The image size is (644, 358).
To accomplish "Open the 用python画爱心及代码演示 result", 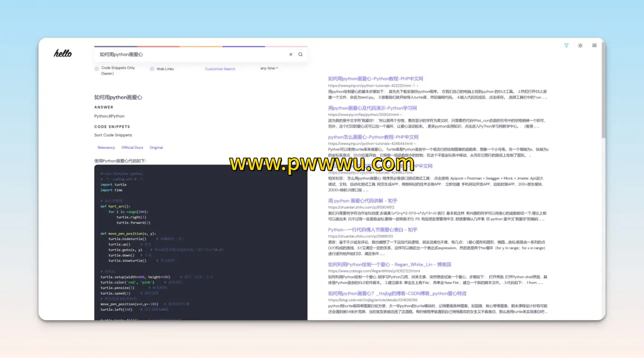I will point(372,108).
